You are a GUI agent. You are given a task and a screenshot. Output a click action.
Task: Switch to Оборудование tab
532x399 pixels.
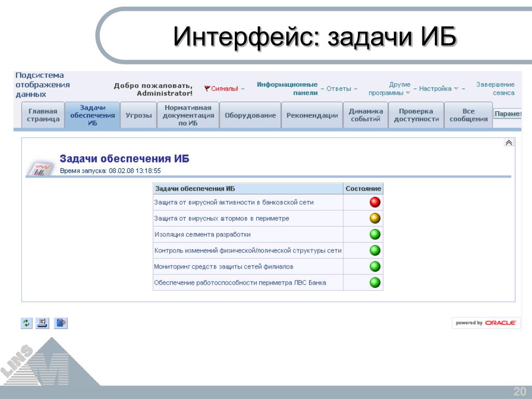[x=250, y=115]
